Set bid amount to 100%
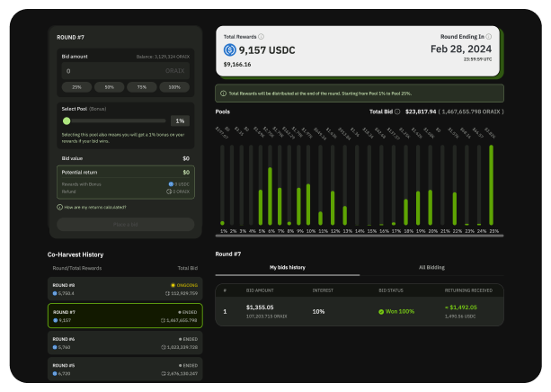The image size is (551, 392). point(174,87)
